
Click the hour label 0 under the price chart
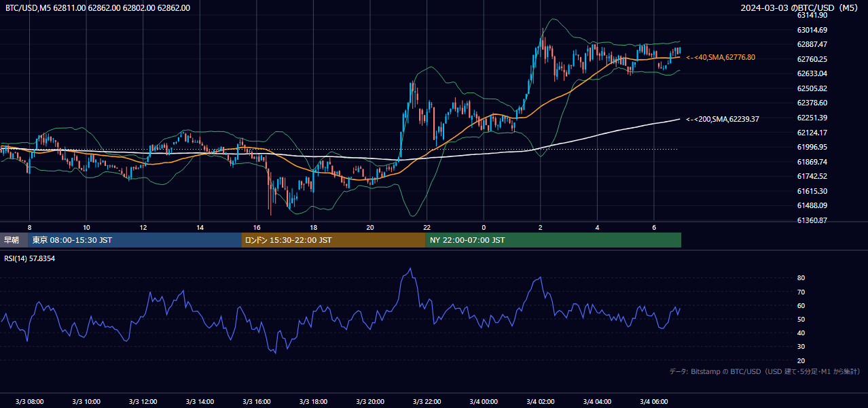tap(484, 227)
